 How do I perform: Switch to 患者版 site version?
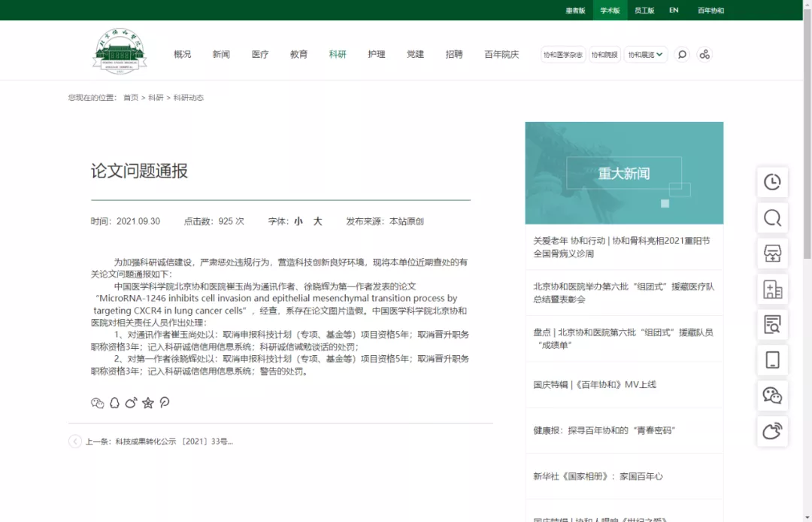click(575, 11)
